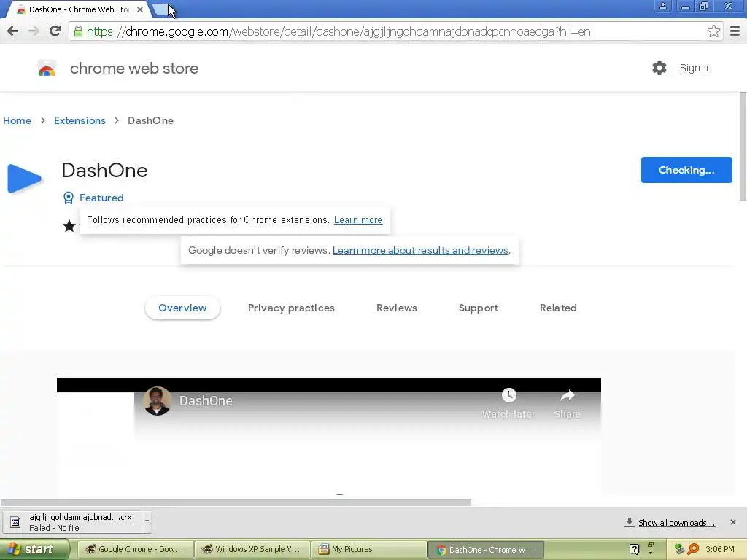The width and height of the screenshot is (747, 560).
Task: Close the downloads bar with the X
Action: click(732, 522)
